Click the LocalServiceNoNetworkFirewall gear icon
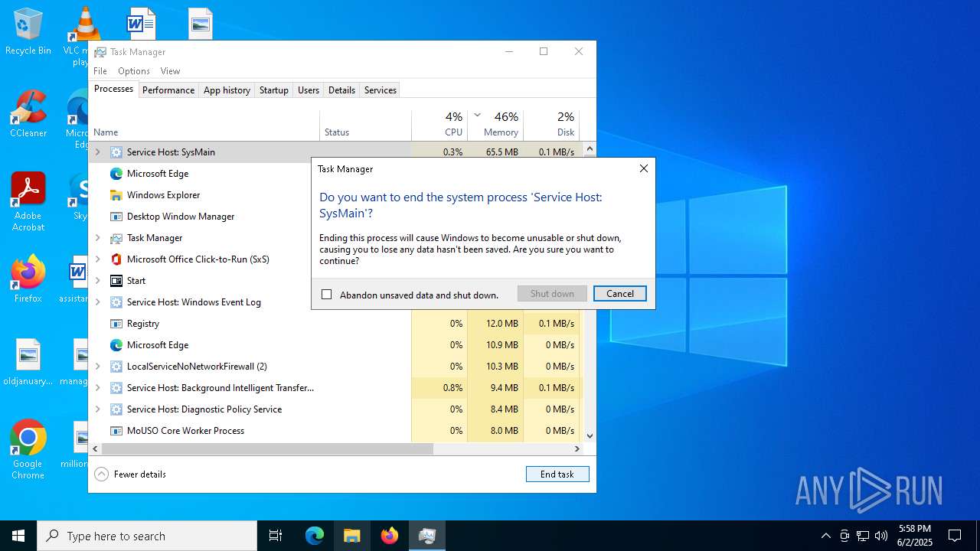 pyautogui.click(x=116, y=367)
